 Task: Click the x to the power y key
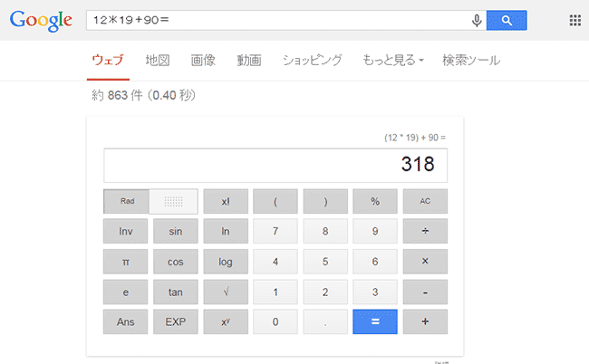[226, 322]
